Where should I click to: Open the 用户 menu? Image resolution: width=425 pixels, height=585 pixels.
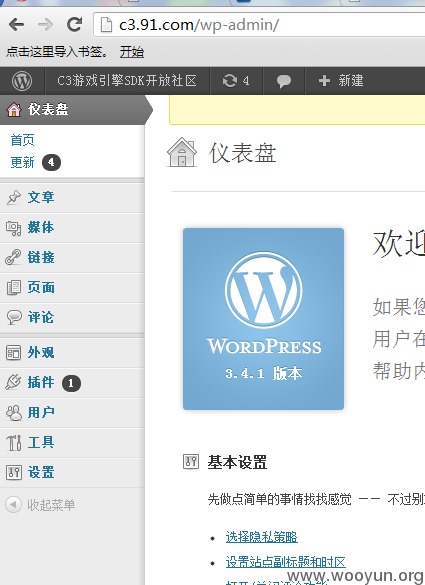coord(72,413)
